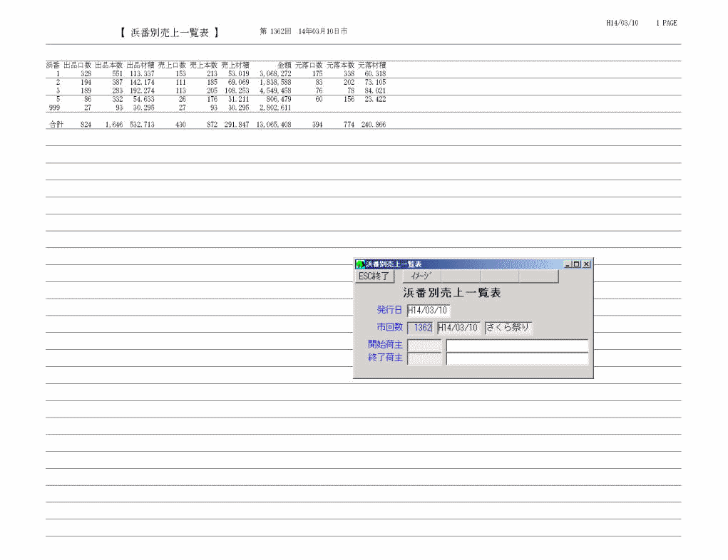Click the total 出品口数 824
Image resolution: width=728 pixels, height=560 pixels.
tap(86, 125)
